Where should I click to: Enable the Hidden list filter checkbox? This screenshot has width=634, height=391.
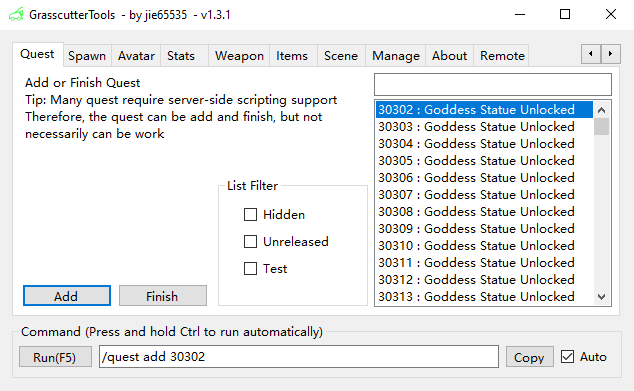coord(250,214)
